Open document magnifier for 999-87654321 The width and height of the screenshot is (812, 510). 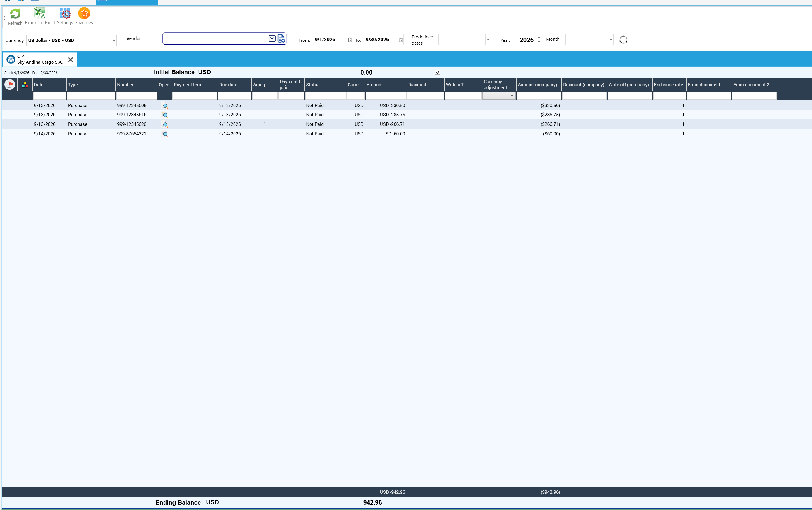[165, 134]
